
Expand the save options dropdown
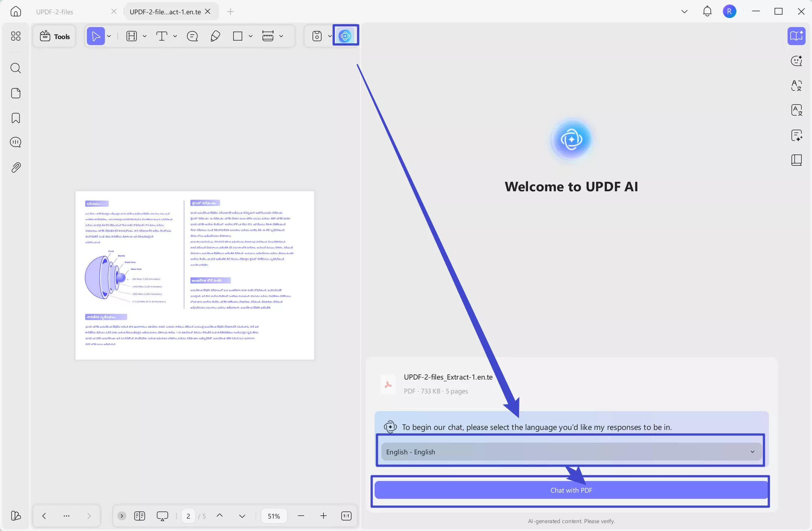pyautogui.click(x=330, y=36)
